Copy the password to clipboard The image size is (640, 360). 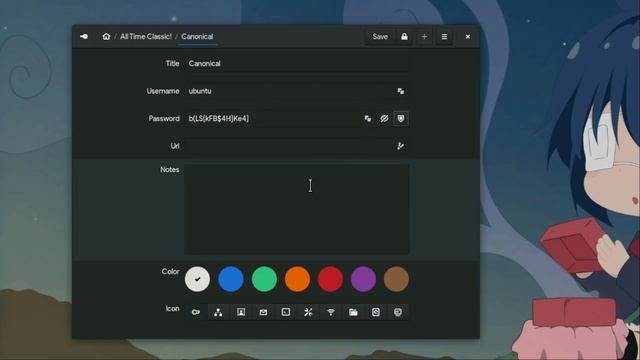(368, 118)
